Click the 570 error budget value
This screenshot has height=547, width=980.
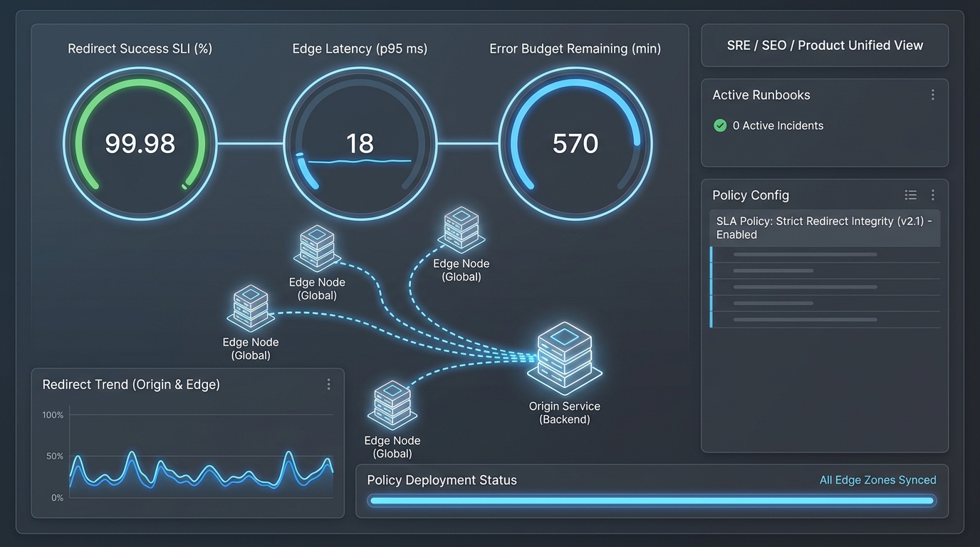click(x=575, y=144)
